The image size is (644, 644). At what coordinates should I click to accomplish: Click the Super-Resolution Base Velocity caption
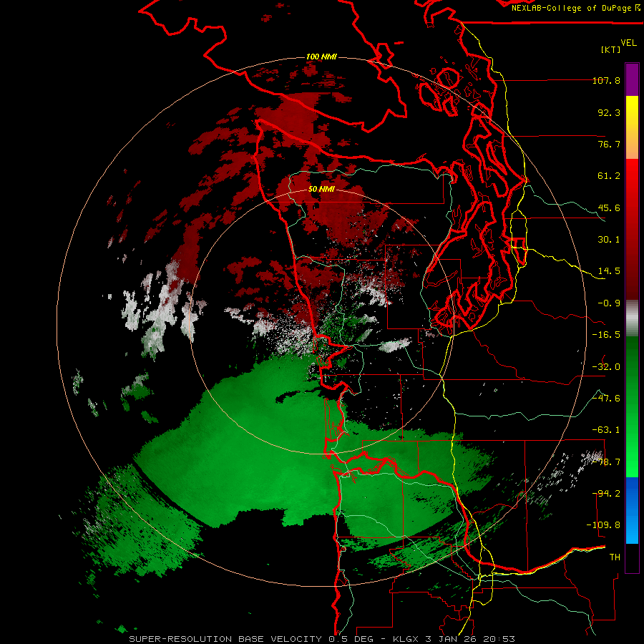[x=322, y=639]
